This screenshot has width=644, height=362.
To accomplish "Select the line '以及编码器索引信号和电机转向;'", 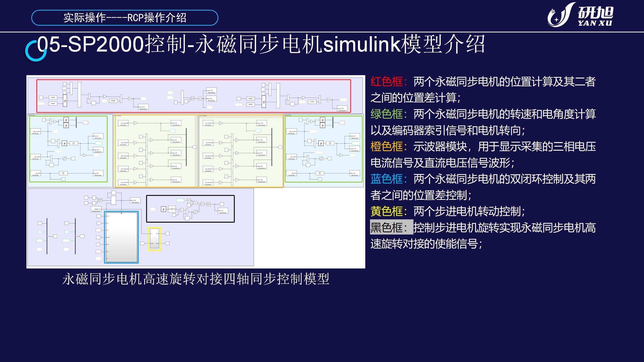I will (x=448, y=130).
